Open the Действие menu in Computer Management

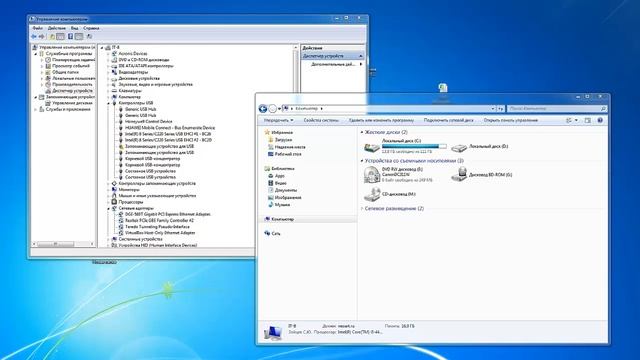coord(56,28)
